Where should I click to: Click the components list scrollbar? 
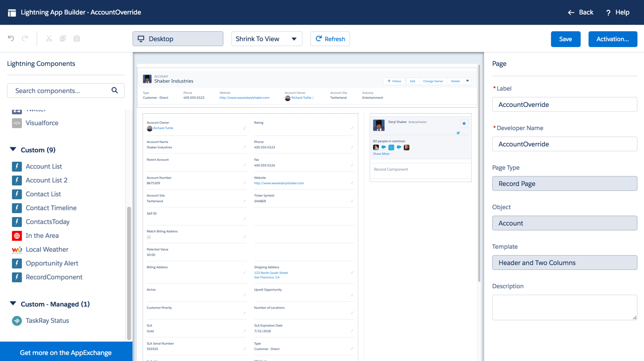[129, 273]
